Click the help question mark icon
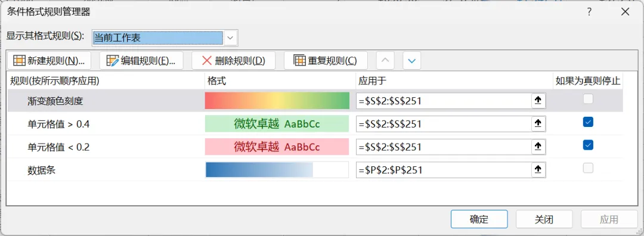 coord(589,12)
